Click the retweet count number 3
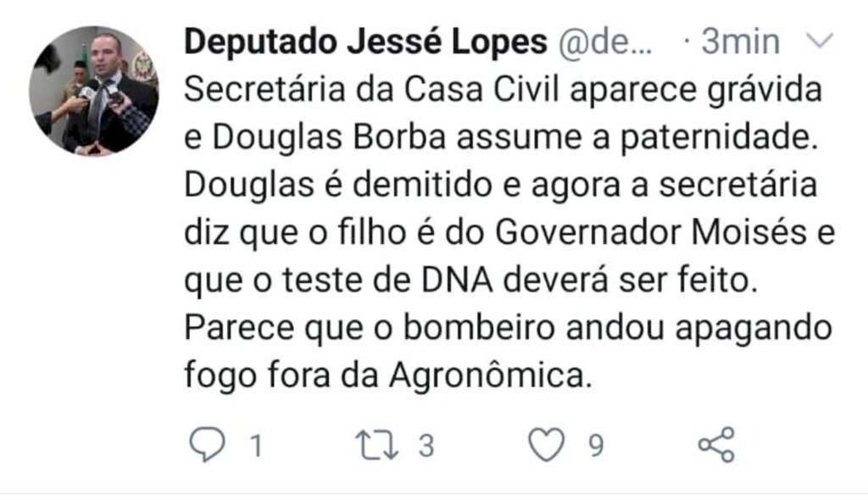 pyautogui.click(x=426, y=446)
